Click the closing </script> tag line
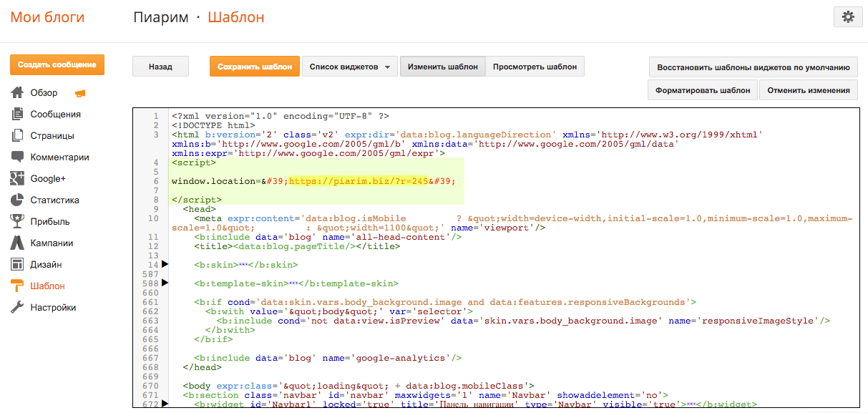Screen dimensions: 868x413 point(196,200)
